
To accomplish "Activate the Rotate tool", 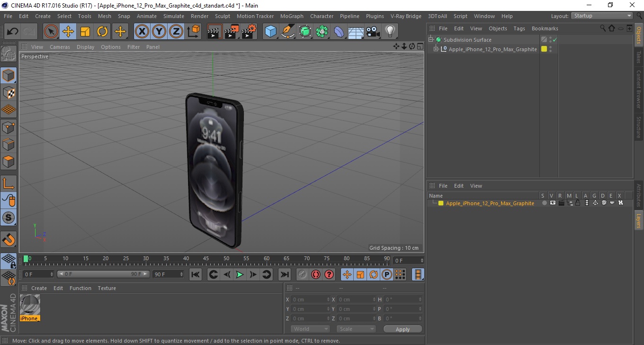I will 102,32.
